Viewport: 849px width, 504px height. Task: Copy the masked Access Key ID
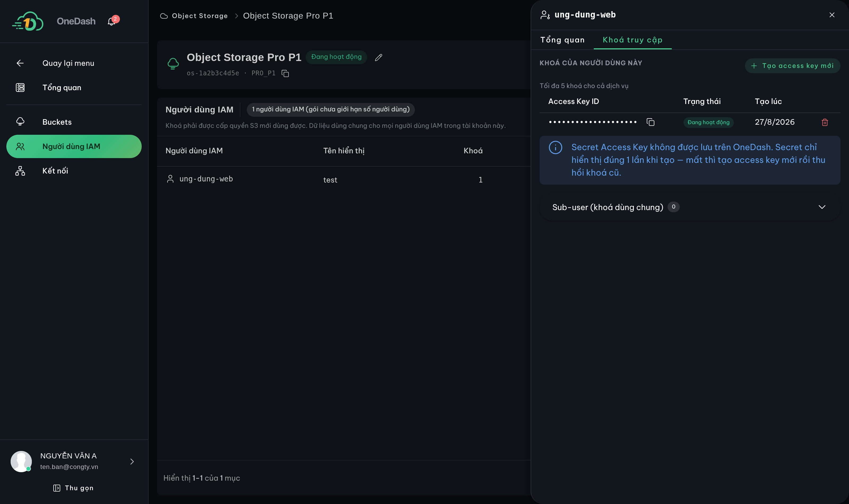650,122
